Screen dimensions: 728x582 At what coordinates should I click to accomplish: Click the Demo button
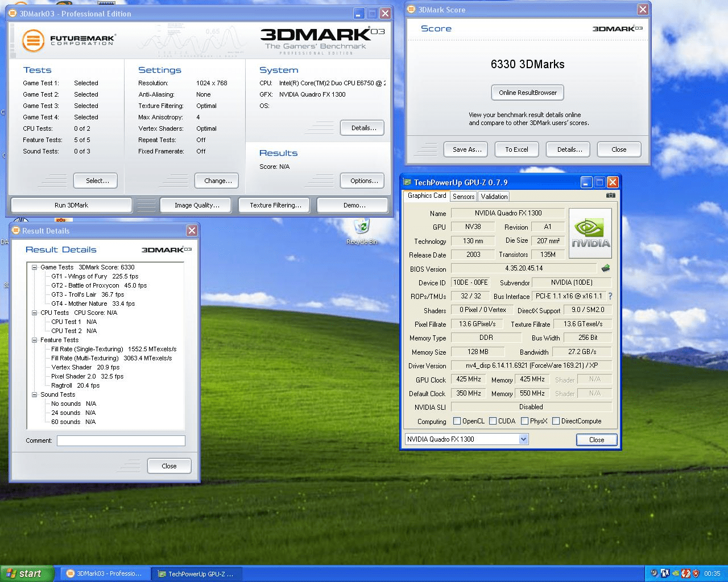354,205
